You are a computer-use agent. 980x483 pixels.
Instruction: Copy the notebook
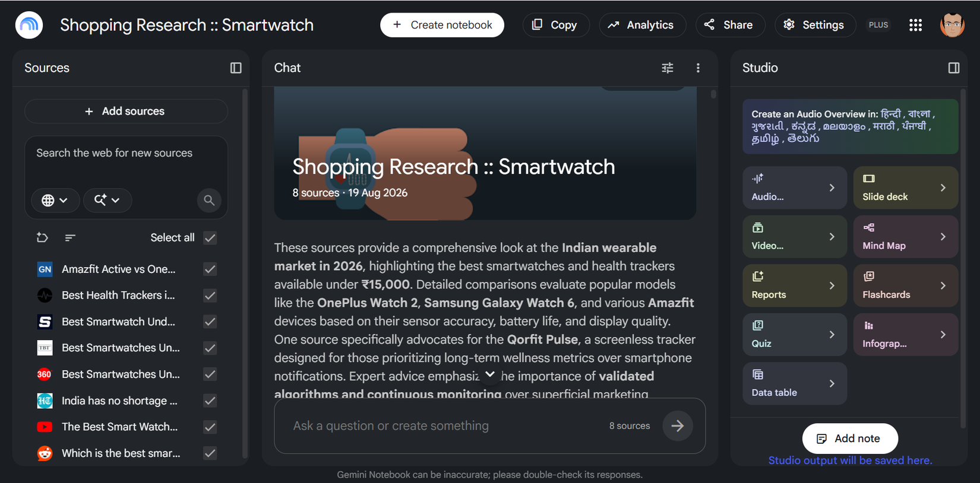point(555,25)
